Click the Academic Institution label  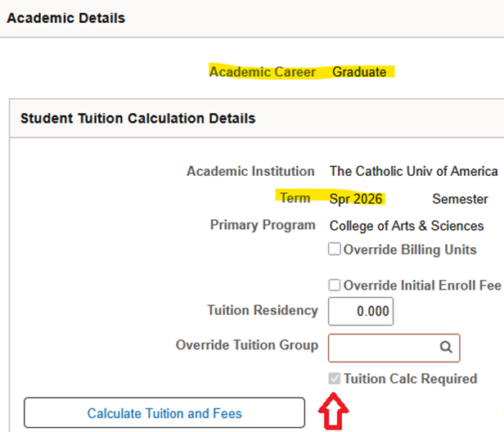(x=250, y=171)
